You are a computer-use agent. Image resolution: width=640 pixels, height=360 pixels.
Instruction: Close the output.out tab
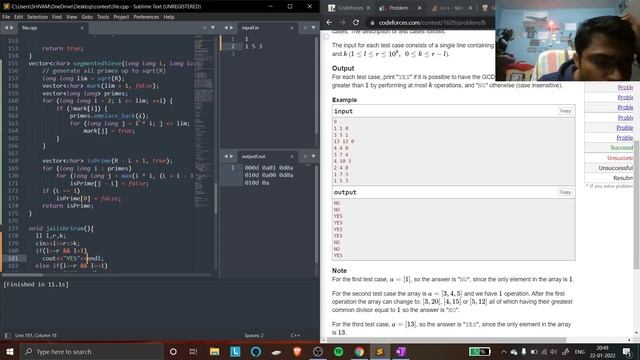point(291,156)
